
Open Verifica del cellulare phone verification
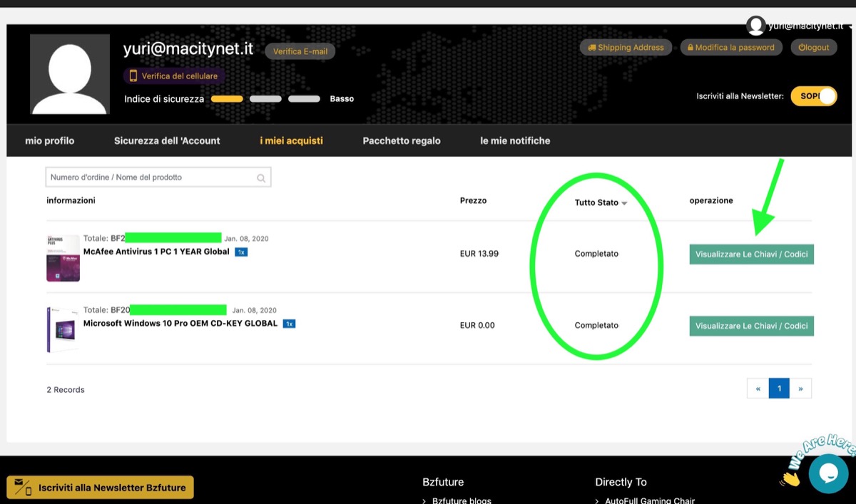pos(174,76)
